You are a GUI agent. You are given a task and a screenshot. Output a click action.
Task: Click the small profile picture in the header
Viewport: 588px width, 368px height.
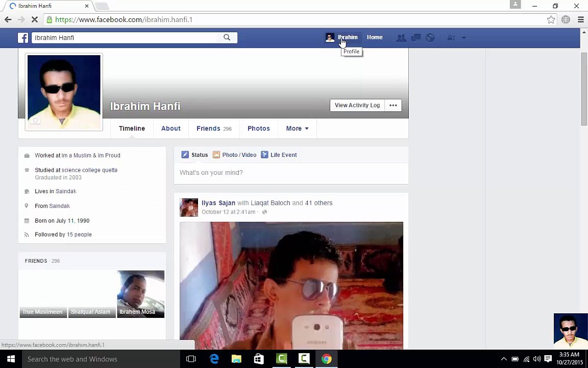(330, 37)
